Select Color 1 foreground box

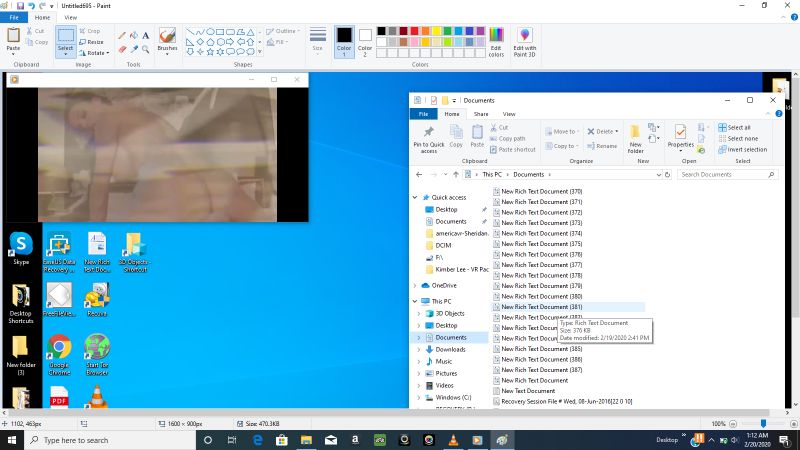click(x=344, y=42)
